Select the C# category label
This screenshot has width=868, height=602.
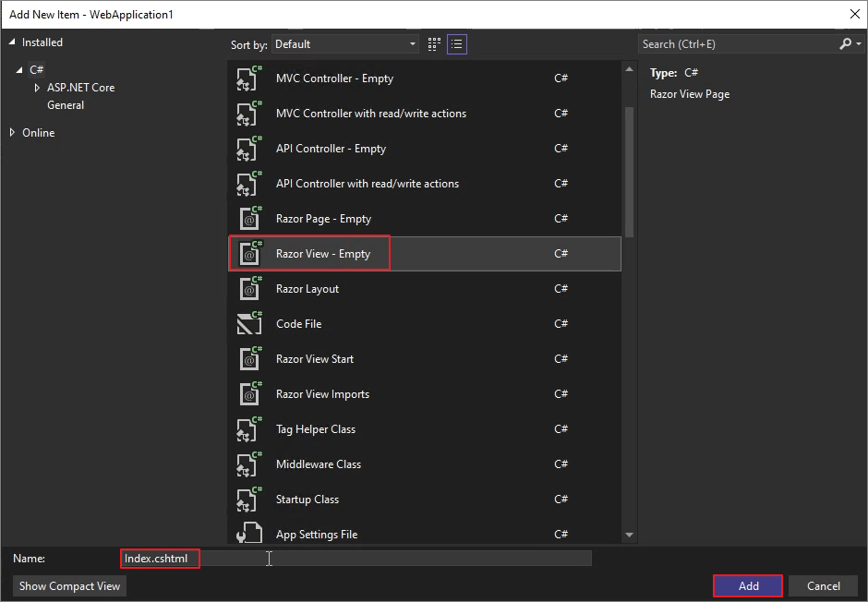tap(37, 70)
